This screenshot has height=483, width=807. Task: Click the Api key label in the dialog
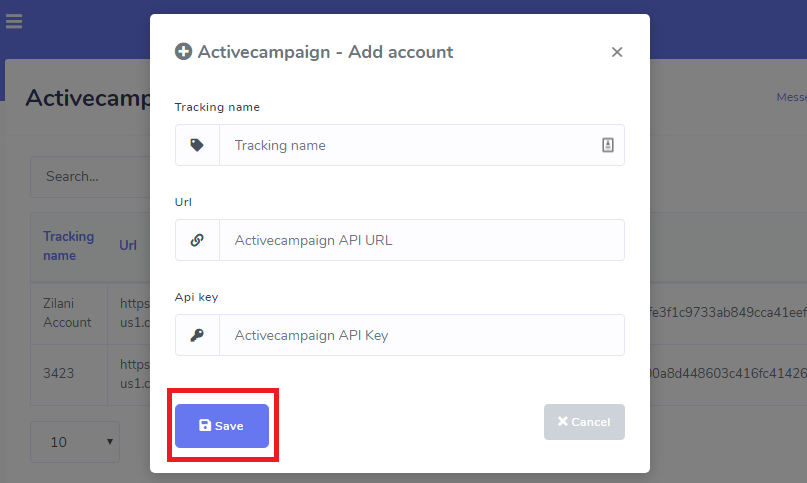click(196, 297)
